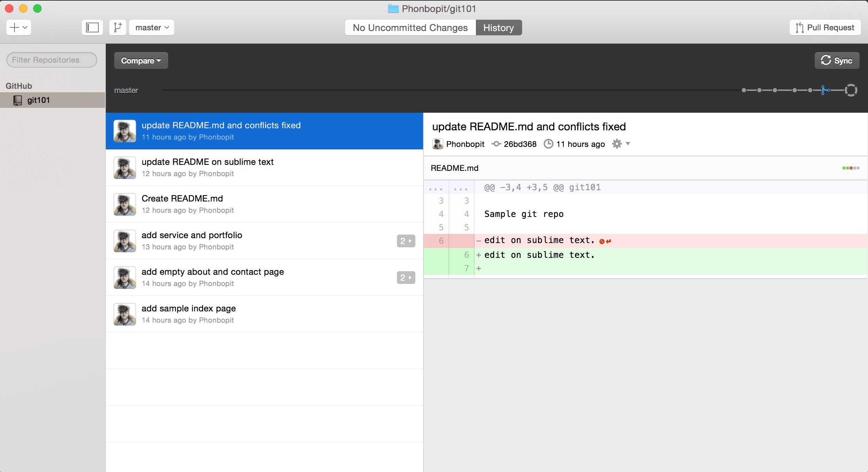The height and width of the screenshot is (472, 868).
Task: Select the History tab
Action: [x=498, y=27]
